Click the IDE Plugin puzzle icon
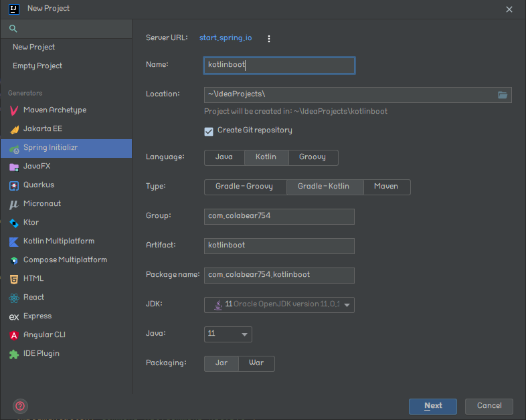 point(14,354)
